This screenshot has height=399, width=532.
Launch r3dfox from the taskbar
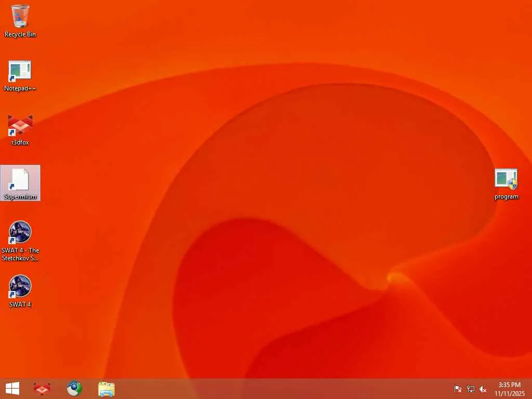(42, 389)
